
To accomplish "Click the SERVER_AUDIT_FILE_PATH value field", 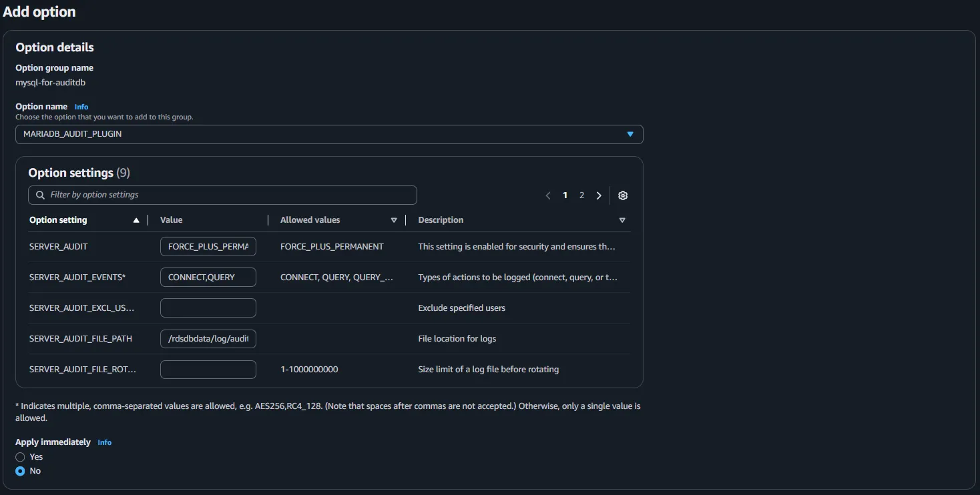I will [x=208, y=338].
